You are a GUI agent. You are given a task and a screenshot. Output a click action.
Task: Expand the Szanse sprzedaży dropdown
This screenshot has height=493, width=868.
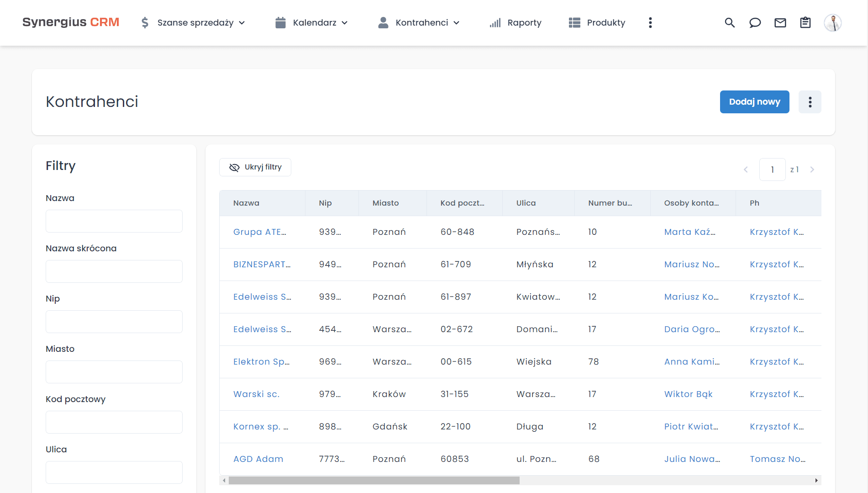coord(193,23)
